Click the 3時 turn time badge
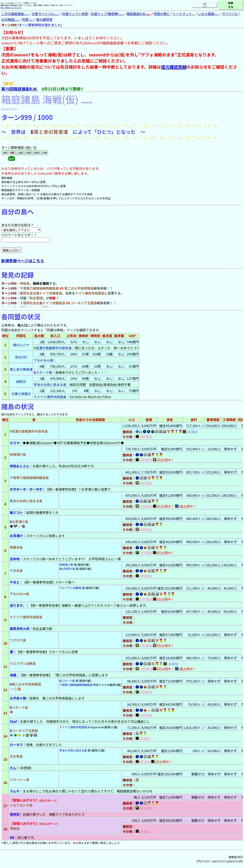 [4, 153]
